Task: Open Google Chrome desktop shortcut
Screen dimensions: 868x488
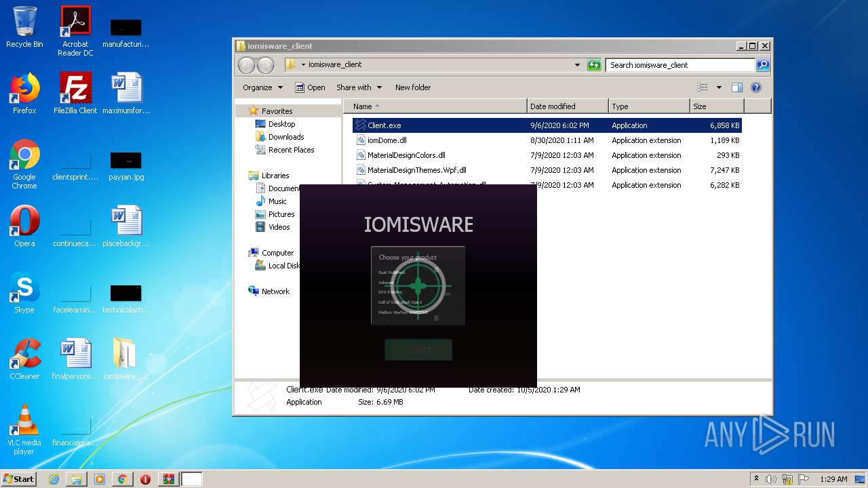Action: 24,164
